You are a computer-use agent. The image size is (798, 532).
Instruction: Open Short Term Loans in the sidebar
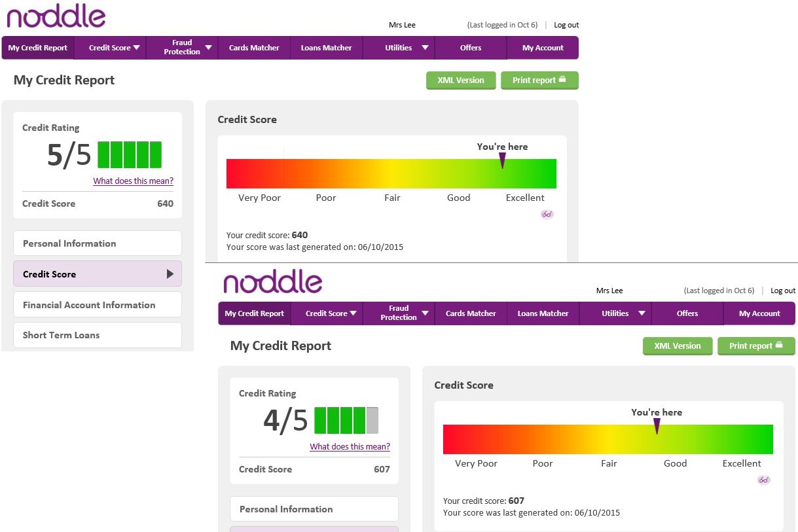[x=98, y=335]
